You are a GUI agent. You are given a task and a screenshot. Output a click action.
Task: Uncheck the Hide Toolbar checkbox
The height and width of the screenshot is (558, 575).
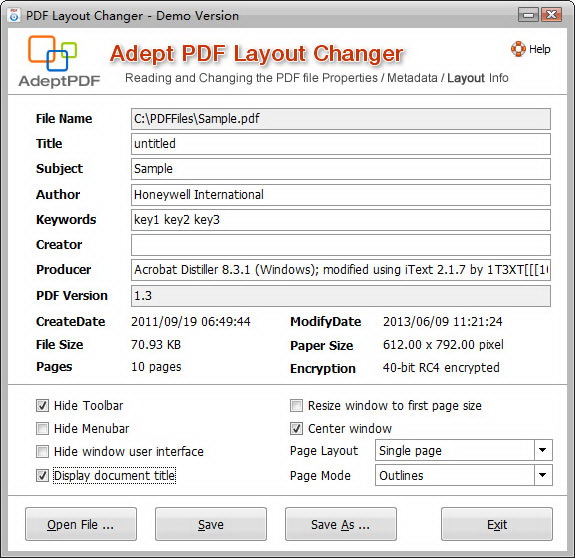click(x=43, y=405)
